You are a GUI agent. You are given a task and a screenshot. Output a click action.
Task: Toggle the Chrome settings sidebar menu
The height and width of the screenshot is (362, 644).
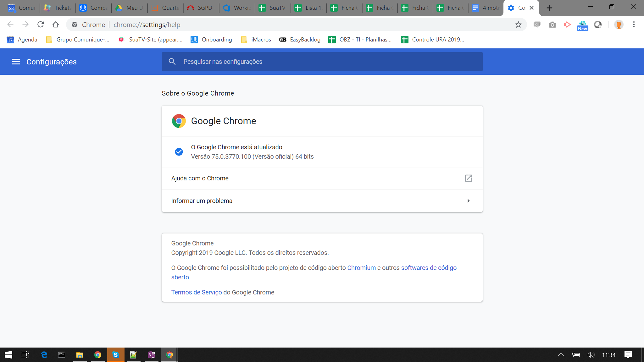(16, 62)
